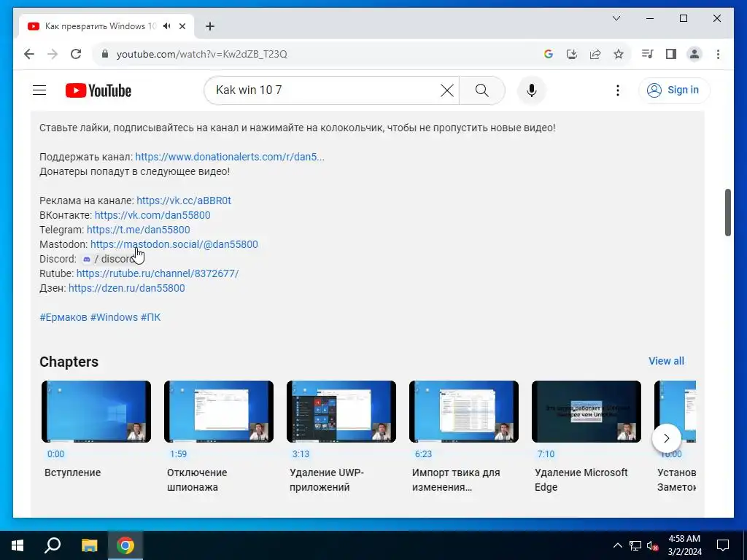Open the vk.com/dan55800 link
Screen dimensions: 747x560
(152, 215)
